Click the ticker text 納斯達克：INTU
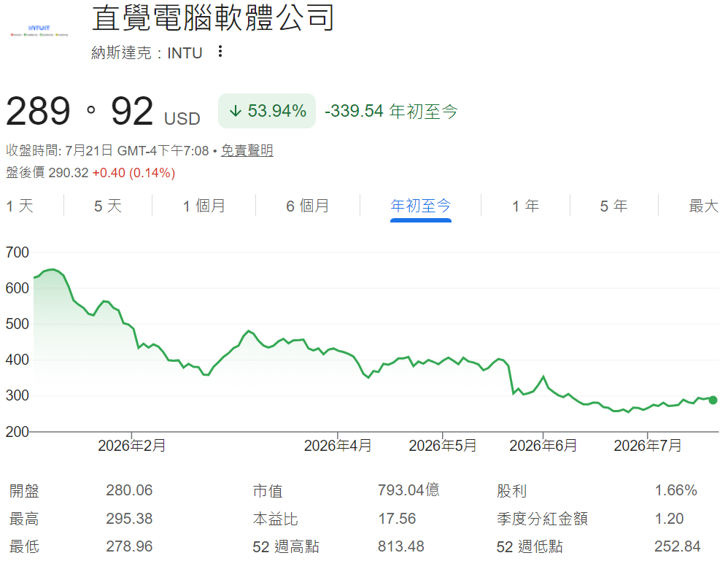The image size is (728, 561). (x=147, y=53)
